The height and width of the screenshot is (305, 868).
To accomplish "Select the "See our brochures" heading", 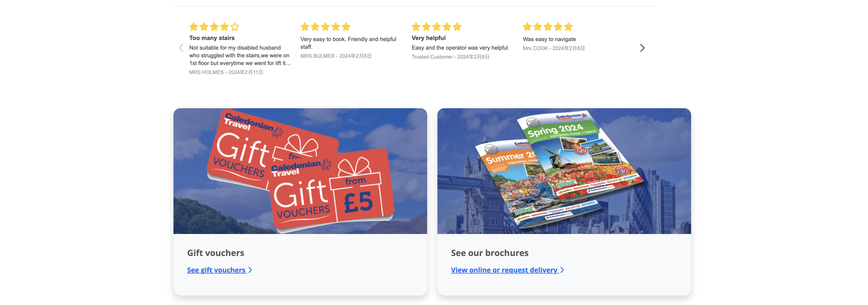I will click(x=489, y=253).
